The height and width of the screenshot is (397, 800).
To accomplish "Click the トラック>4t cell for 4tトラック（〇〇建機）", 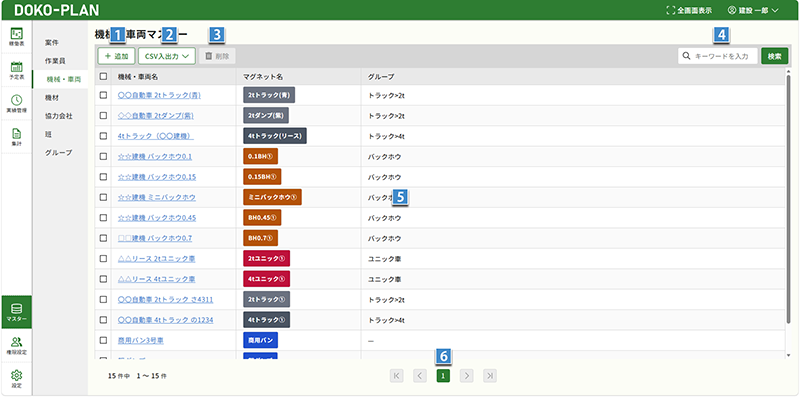I will [386, 136].
